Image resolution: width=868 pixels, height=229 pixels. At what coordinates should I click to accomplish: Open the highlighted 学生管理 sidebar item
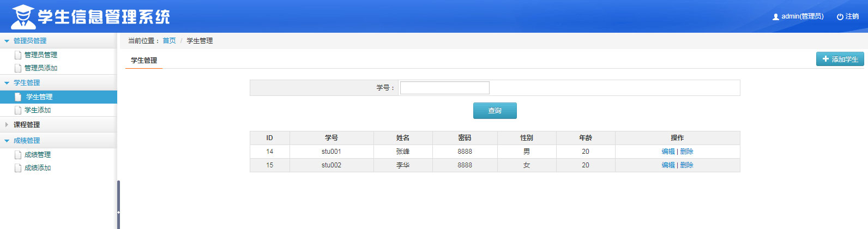click(x=39, y=97)
